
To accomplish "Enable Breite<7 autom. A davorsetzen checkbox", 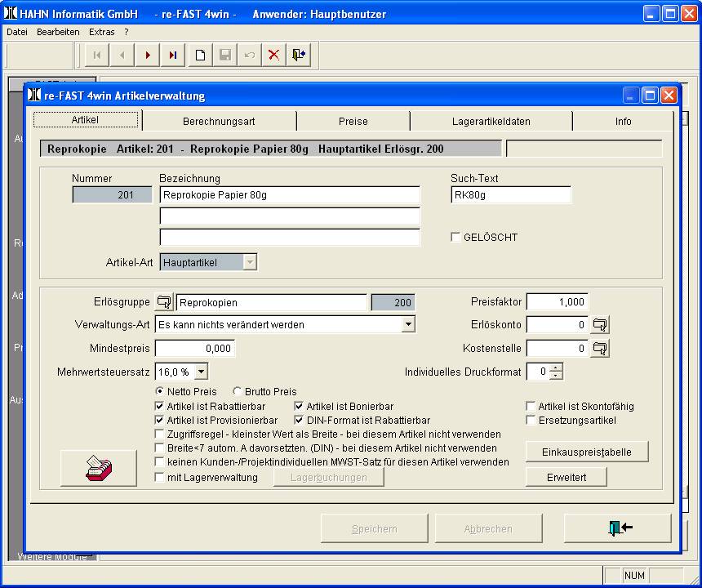I will pos(159,448).
